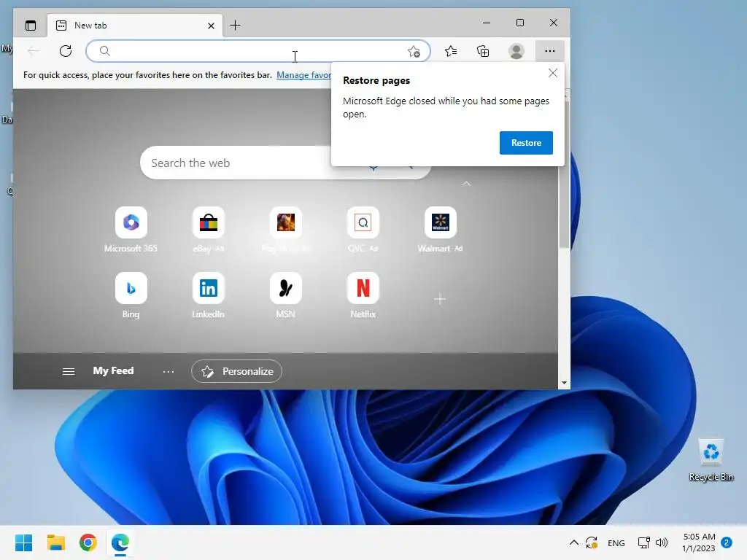The height and width of the screenshot is (560, 747).
Task: Open the speaker volume tray icon
Action: click(662, 542)
